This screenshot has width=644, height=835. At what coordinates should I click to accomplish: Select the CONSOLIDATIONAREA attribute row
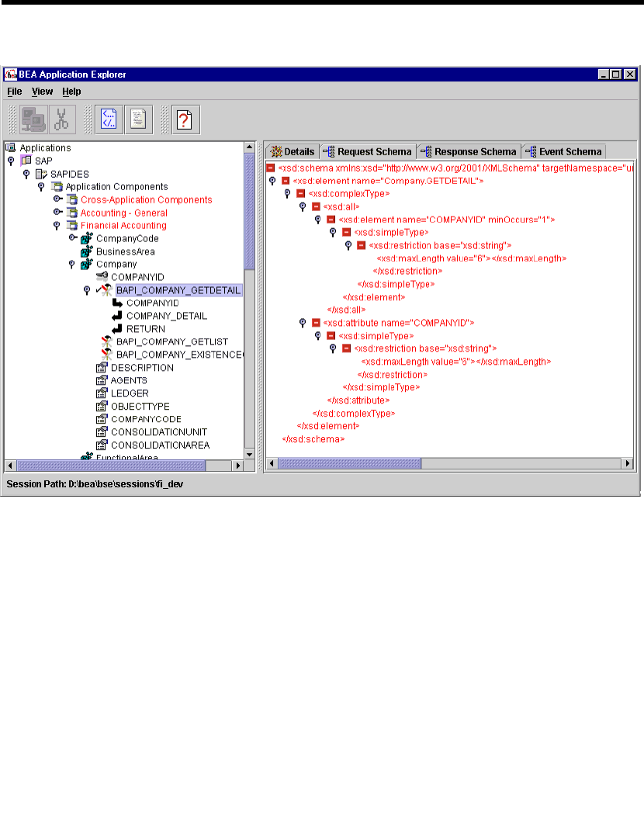(160, 445)
